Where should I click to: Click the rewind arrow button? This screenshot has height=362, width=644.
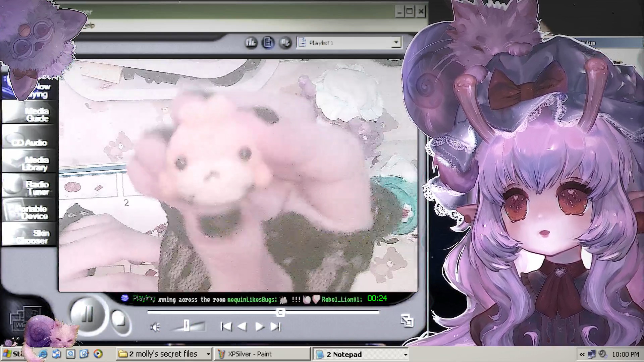[x=242, y=327]
